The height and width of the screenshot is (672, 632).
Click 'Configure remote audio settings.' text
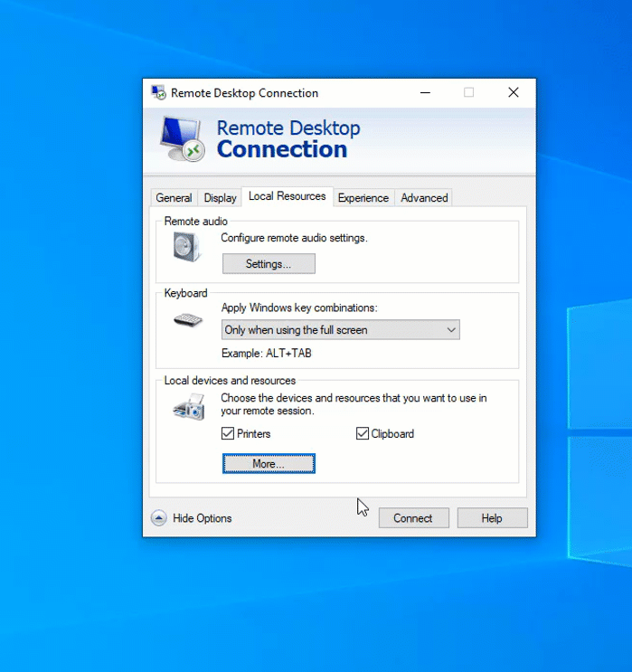coord(294,238)
